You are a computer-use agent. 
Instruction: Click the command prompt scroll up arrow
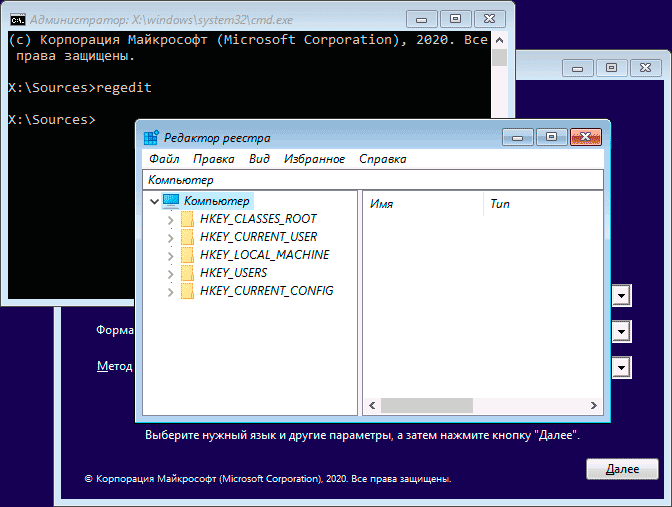point(499,41)
